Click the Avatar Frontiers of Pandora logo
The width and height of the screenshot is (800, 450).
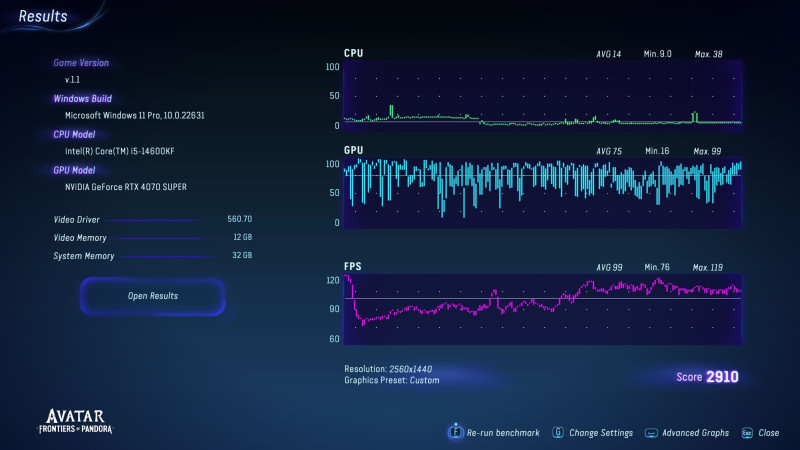[x=76, y=421]
